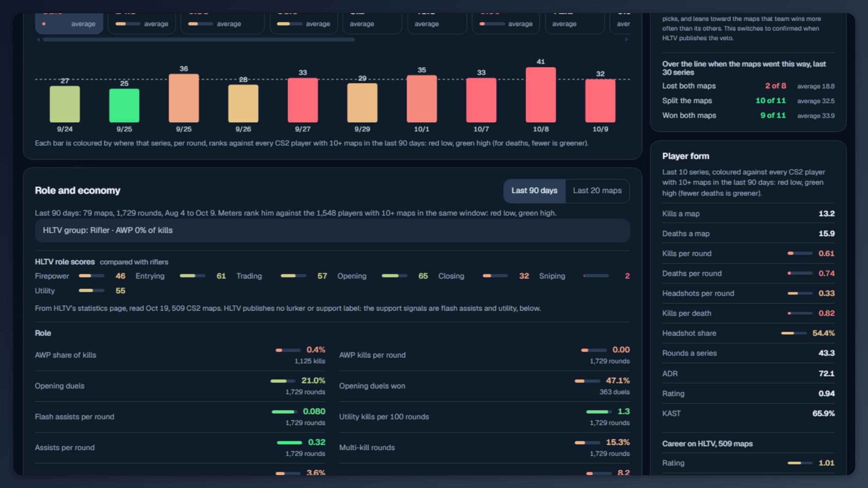Click the 'Multi-kill rounds' value 15.3%
Image resolution: width=868 pixels, height=488 pixels.
(618, 442)
